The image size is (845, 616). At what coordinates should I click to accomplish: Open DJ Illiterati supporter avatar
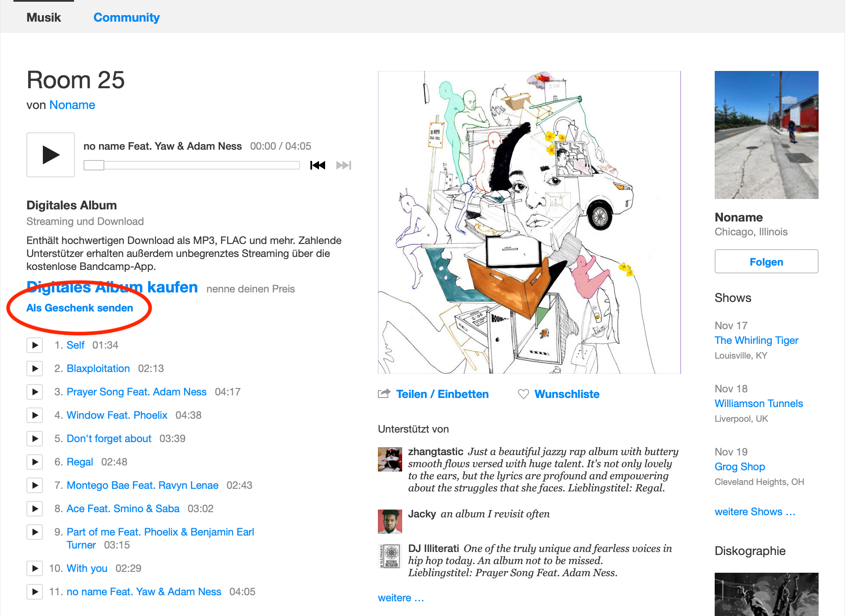[x=390, y=556]
